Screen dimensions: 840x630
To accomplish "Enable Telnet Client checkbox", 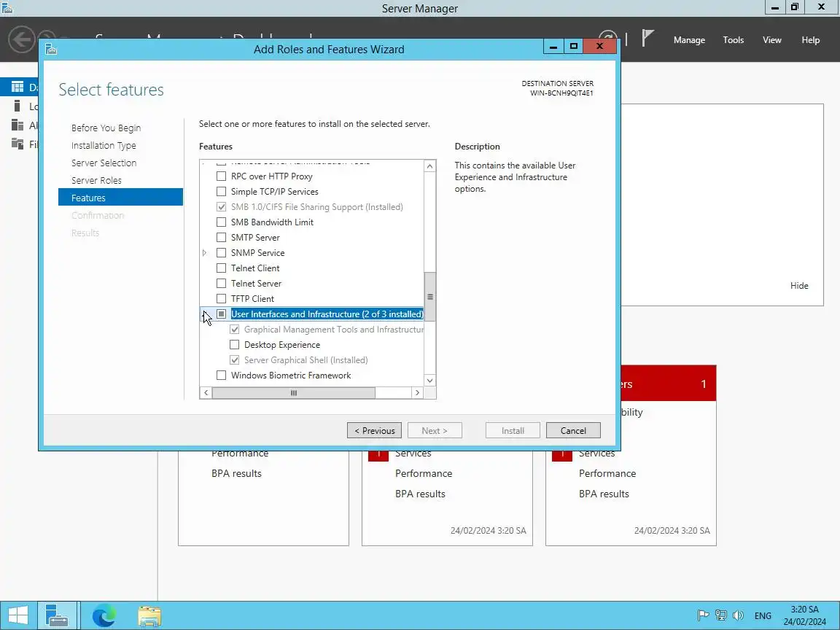I will pyautogui.click(x=221, y=268).
